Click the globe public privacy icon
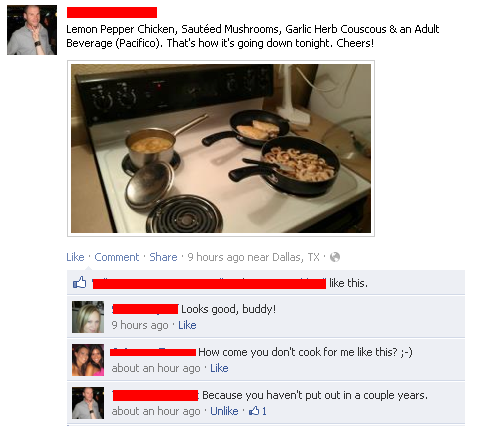This screenshot has height=426, width=495. (x=335, y=257)
